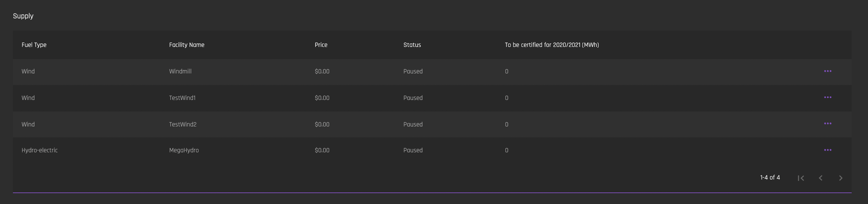
Task: Click the Paused status in MegaHydro row
Action: pyautogui.click(x=413, y=150)
